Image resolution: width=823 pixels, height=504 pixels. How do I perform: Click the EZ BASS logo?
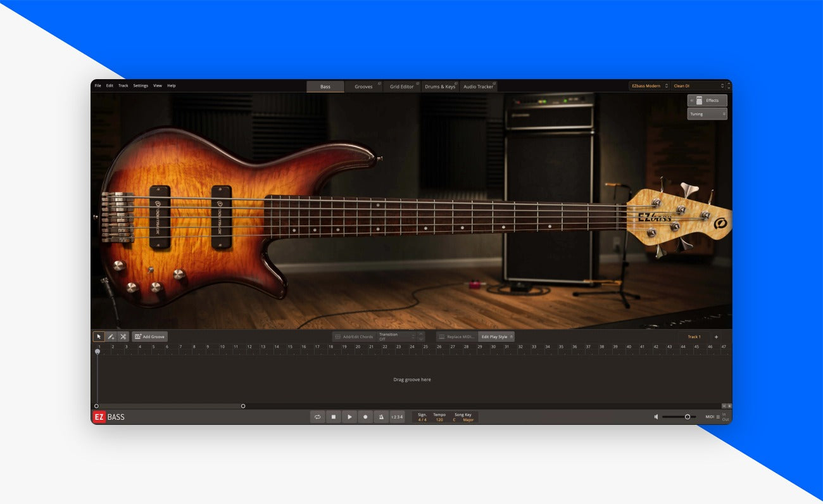(x=109, y=417)
